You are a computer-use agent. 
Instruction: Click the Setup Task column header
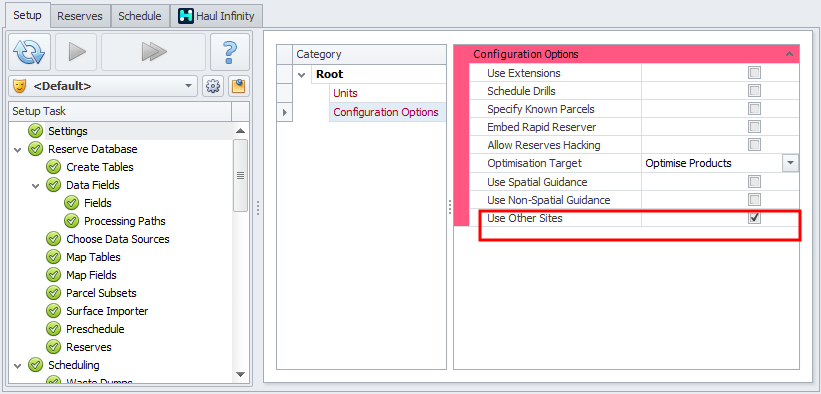click(120, 111)
